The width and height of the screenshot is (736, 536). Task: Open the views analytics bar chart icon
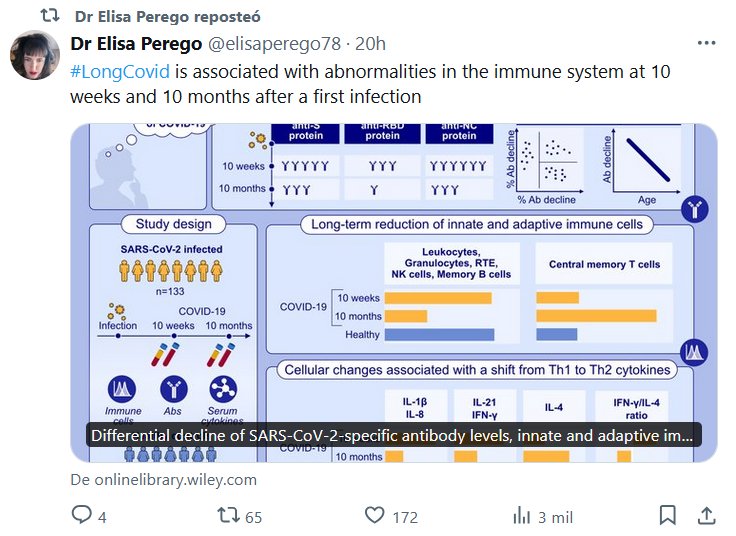521,516
